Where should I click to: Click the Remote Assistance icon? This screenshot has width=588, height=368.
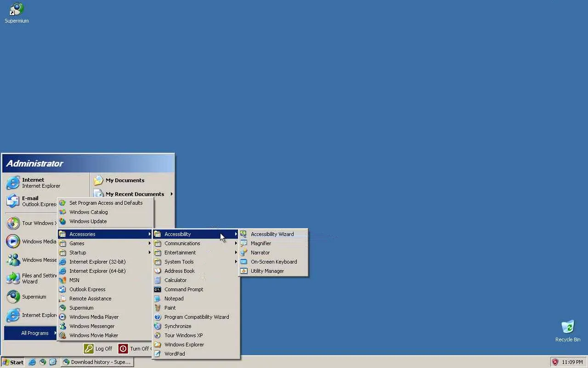pos(62,299)
